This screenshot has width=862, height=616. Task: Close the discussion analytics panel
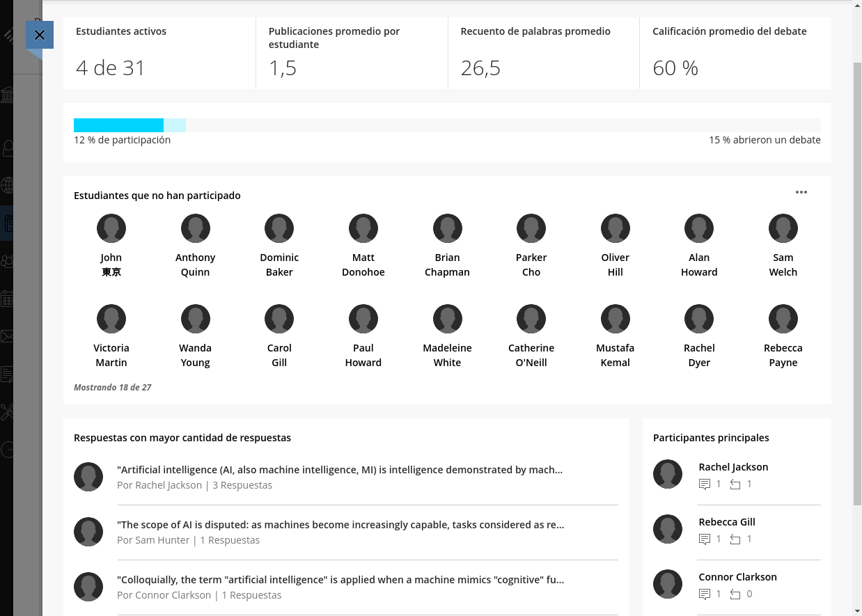coord(40,35)
